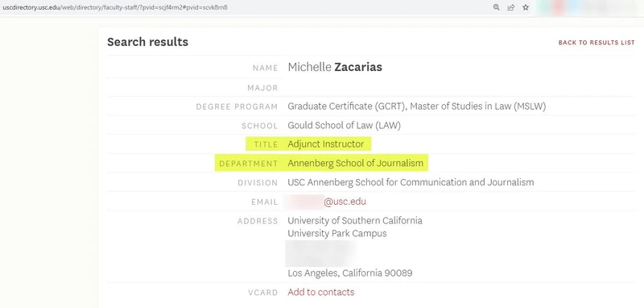
Task: Click USC Annenberg School for Communication text
Action: 411,182
